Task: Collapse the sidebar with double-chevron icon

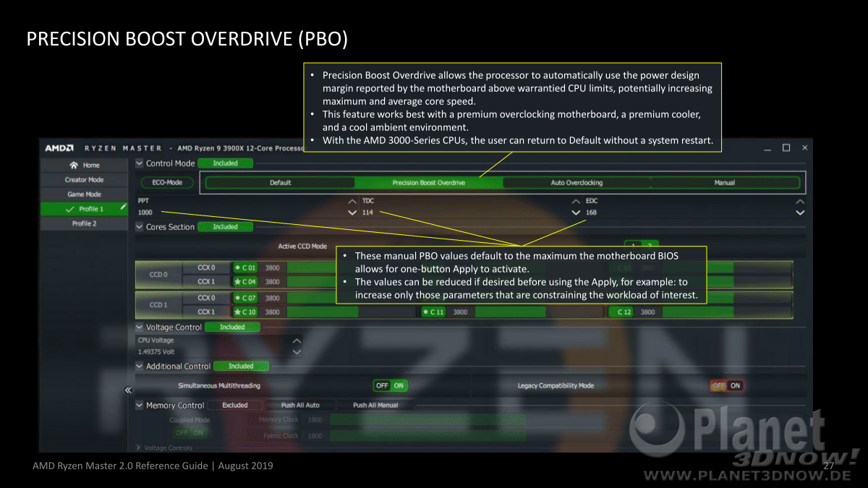Action: [128, 390]
